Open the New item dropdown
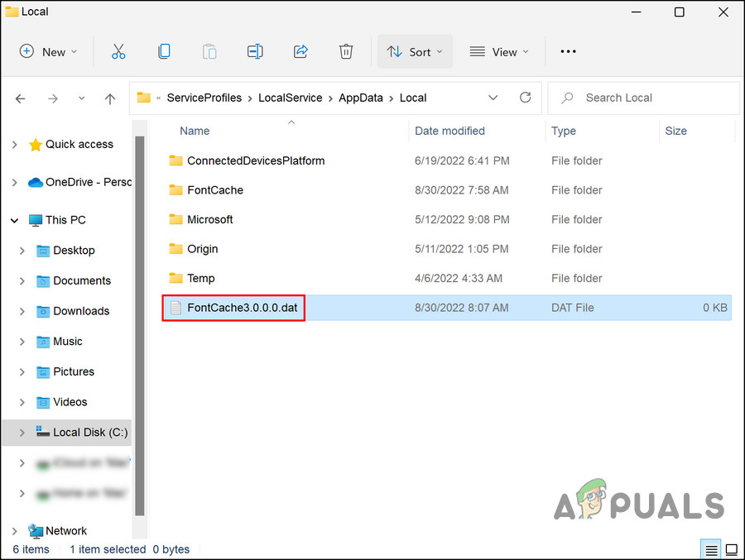This screenshot has width=745, height=560. click(x=48, y=51)
